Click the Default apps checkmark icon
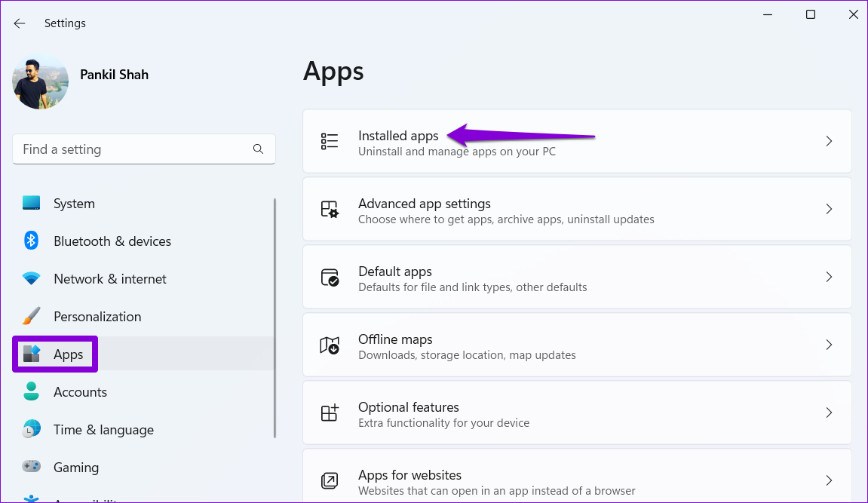The width and height of the screenshot is (868, 503). 330,277
